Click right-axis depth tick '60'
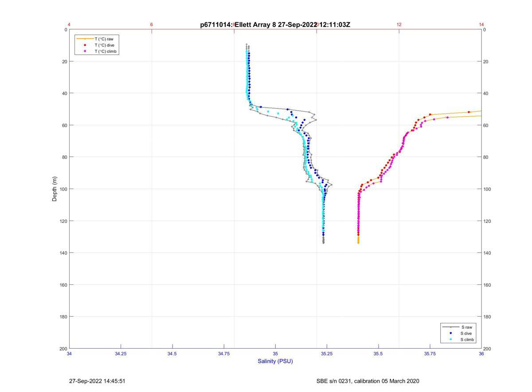The image size is (532, 392). pos(486,125)
